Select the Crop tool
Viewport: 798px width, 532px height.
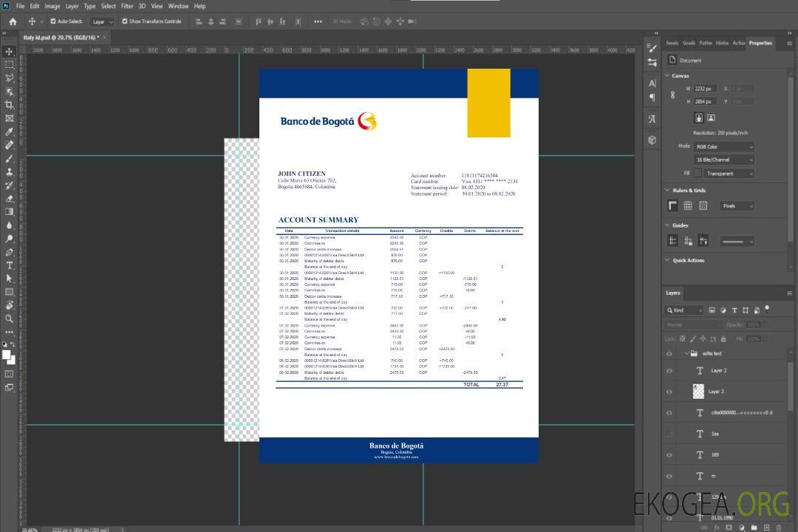(9, 105)
